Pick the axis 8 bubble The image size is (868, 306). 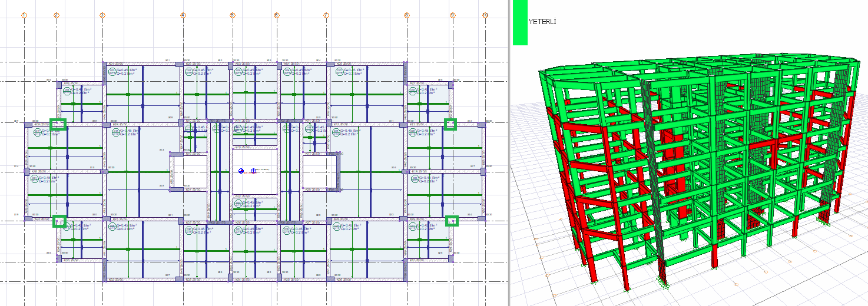tap(406, 15)
